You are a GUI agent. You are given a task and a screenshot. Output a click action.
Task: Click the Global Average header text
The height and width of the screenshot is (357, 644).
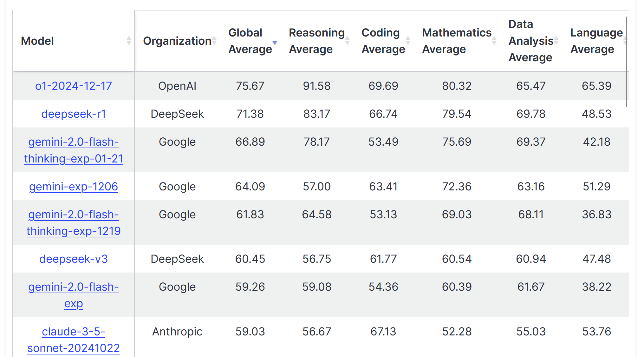(x=250, y=41)
